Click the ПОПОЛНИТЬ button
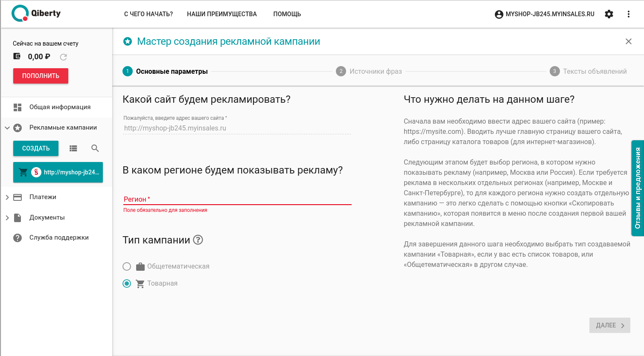Image resolution: width=644 pixels, height=356 pixels. pos(41,76)
